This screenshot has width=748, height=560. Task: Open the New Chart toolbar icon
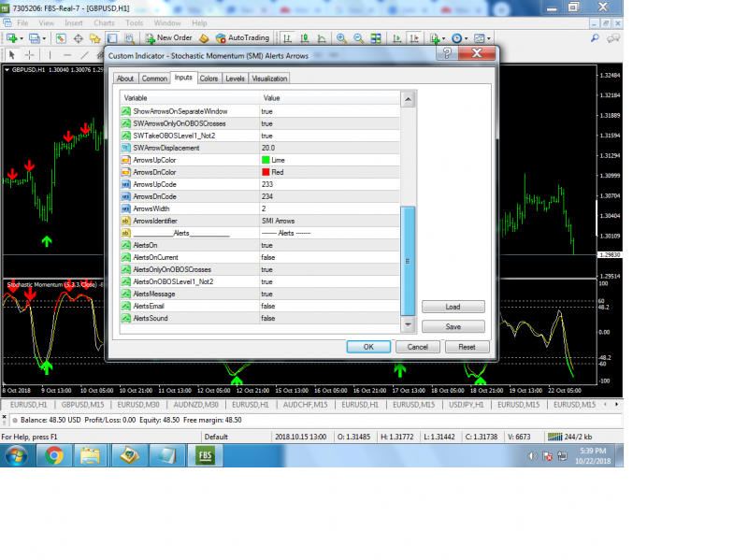point(11,38)
